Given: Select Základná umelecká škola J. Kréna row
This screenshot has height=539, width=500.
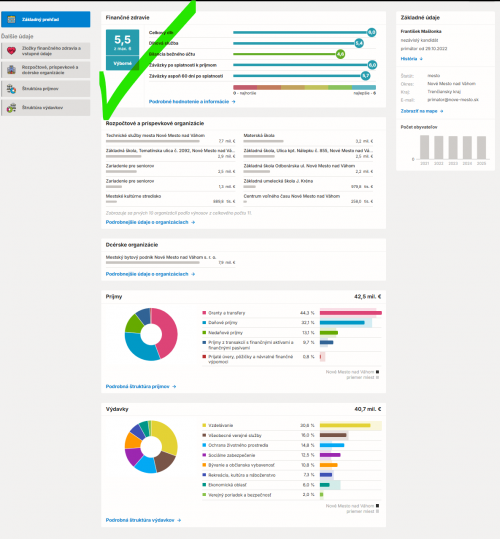Looking at the screenshot, I should tap(308, 184).
